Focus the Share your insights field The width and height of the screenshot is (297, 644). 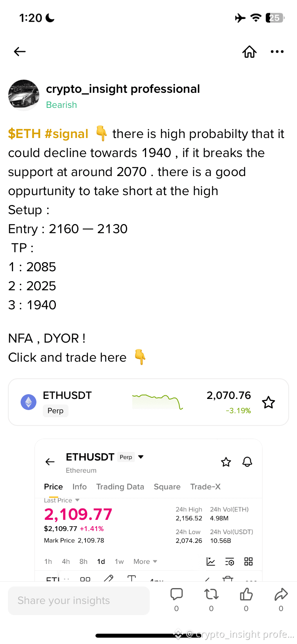[79, 601]
